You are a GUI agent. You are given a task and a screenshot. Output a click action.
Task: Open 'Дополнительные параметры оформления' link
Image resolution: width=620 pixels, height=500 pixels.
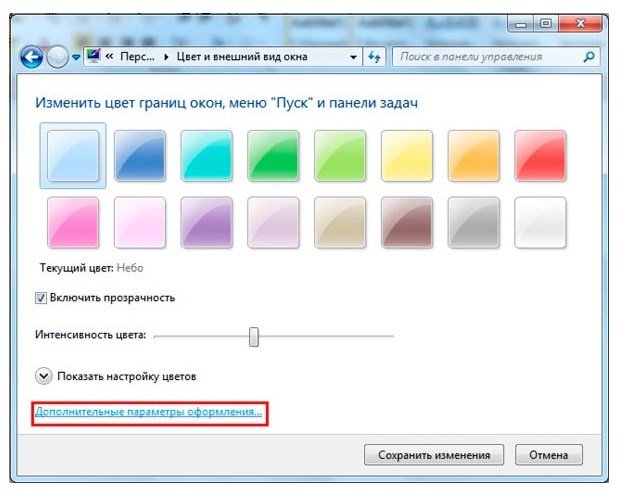[148, 411]
